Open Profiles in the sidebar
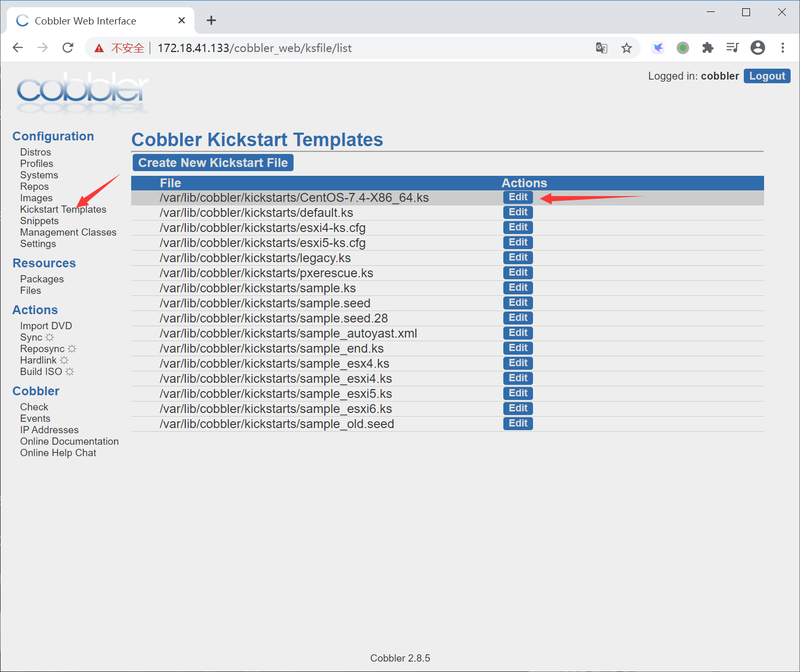Image resolution: width=800 pixels, height=672 pixels. (x=36, y=163)
